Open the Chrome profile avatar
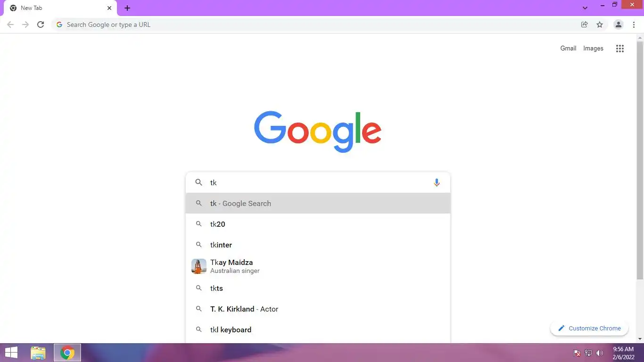 pyautogui.click(x=619, y=25)
